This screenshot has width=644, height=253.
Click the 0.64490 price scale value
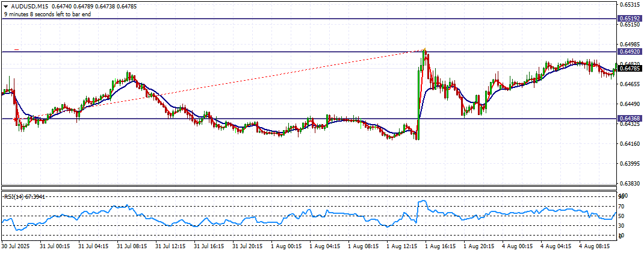pos(630,104)
